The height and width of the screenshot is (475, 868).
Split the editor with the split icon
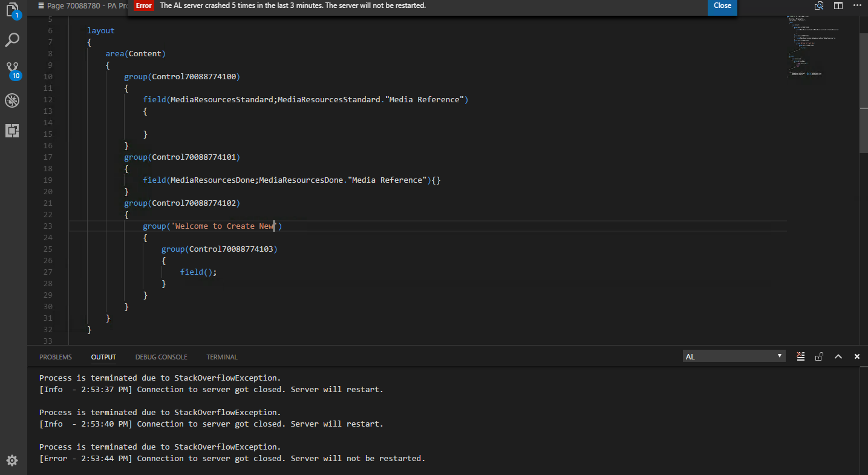pyautogui.click(x=838, y=5)
